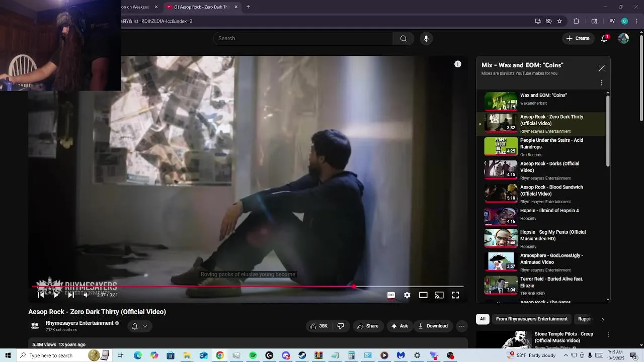The image size is (644, 362).
Task: Open browser extensions puzzle icon
Action: click(577, 21)
